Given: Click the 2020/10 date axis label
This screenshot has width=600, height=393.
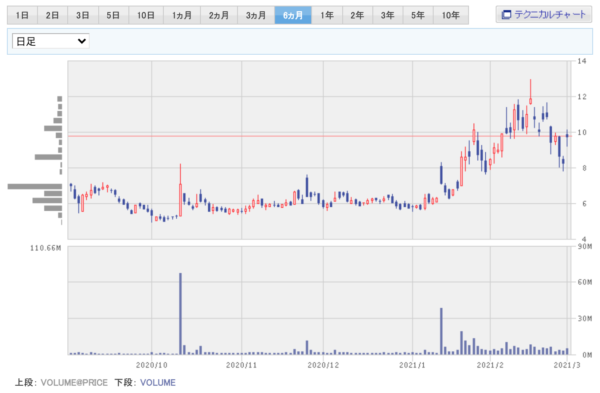Looking at the screenshot, I should (x=152, y=365).
